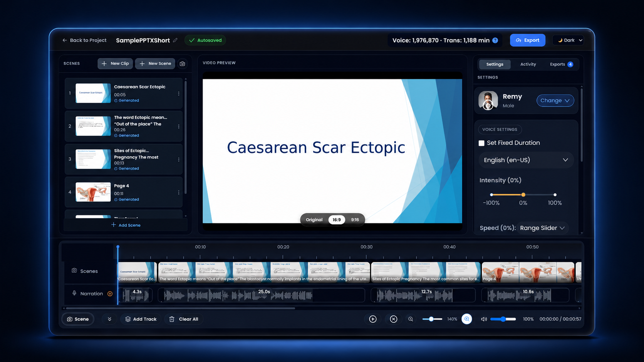
Task: Open the Change voice dropdown
Action: (555, 100)
